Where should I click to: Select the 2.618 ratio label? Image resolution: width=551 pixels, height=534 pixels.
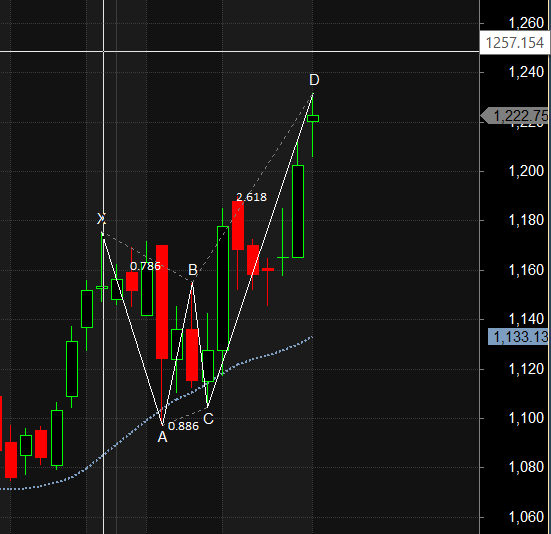pyautogui.click(x=251, y=197)
